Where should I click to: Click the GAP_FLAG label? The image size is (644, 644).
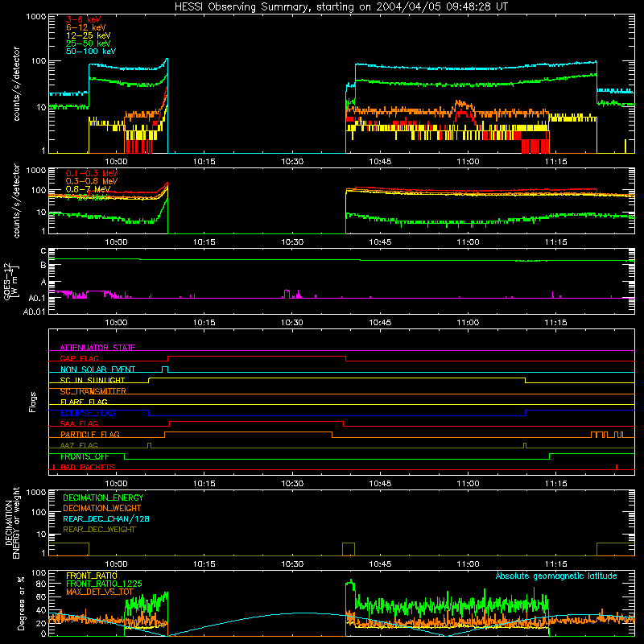(79, 358)
